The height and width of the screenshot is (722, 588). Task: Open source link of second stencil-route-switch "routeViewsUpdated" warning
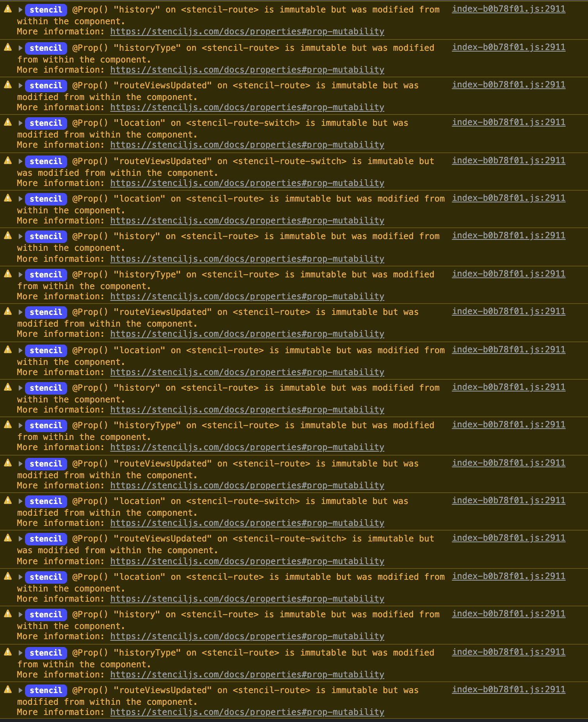[x=508, y=538]
